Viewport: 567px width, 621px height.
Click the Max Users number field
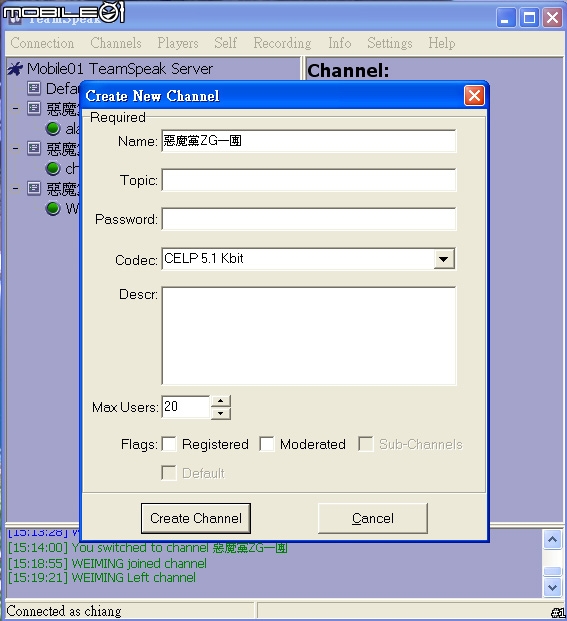(186, 407)
